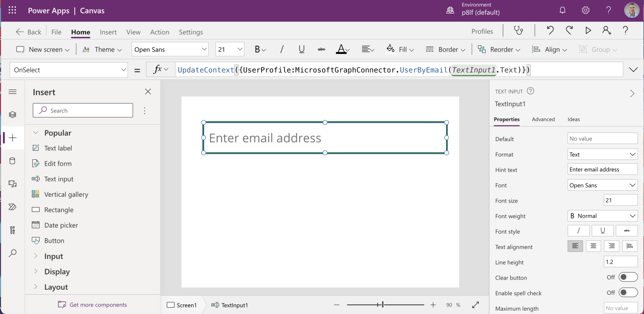Open the Format dropdown in properties
The image size is (644, 314).
[x=602, y=154]
